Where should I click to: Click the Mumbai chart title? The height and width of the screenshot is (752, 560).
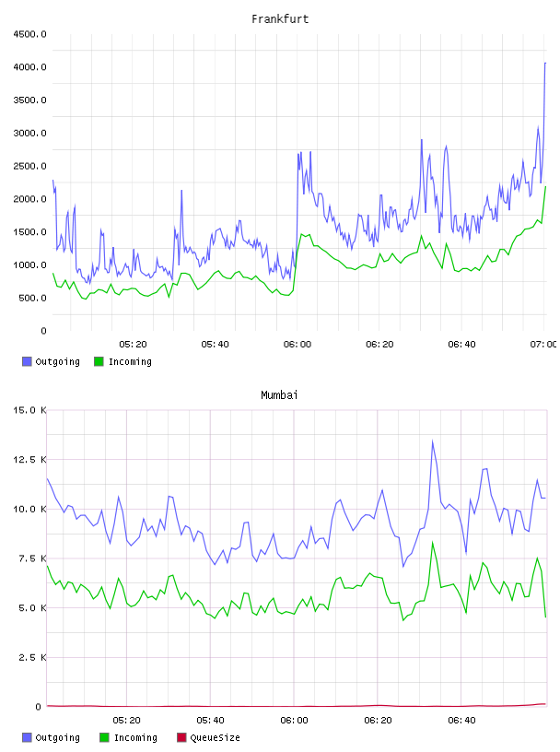pyautogui.click(x=279, y=395)
